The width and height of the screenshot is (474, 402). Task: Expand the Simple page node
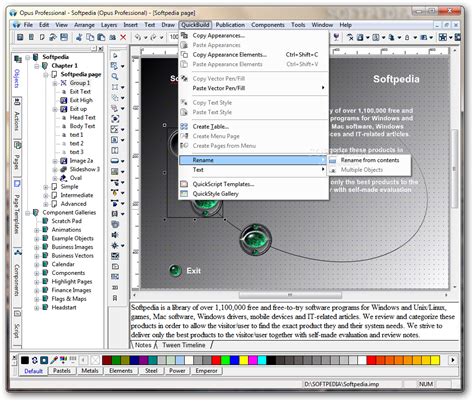click(46, 187)
